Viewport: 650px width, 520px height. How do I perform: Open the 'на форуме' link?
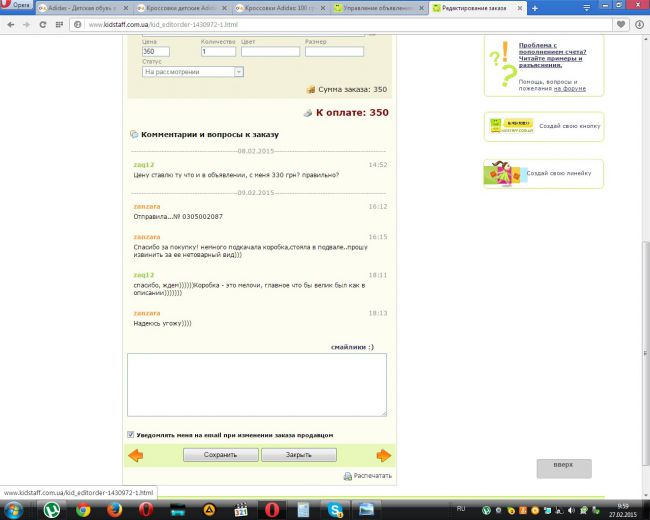pos(569,88)
